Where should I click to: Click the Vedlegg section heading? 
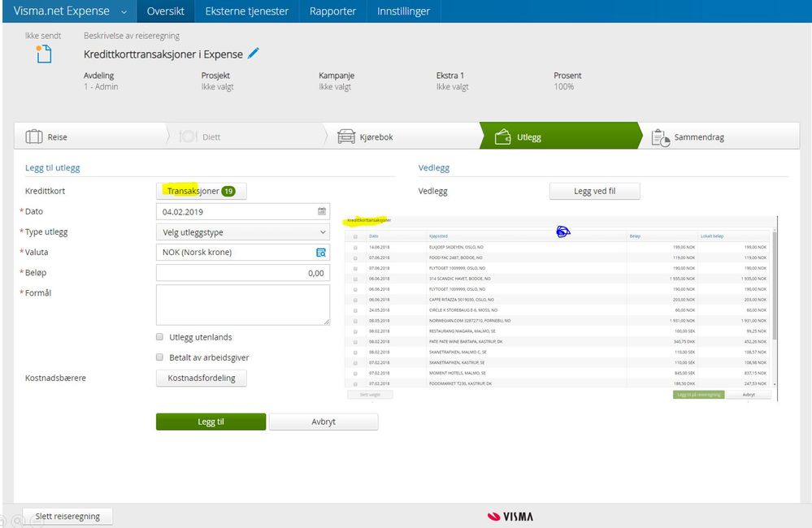pos(434,167)
